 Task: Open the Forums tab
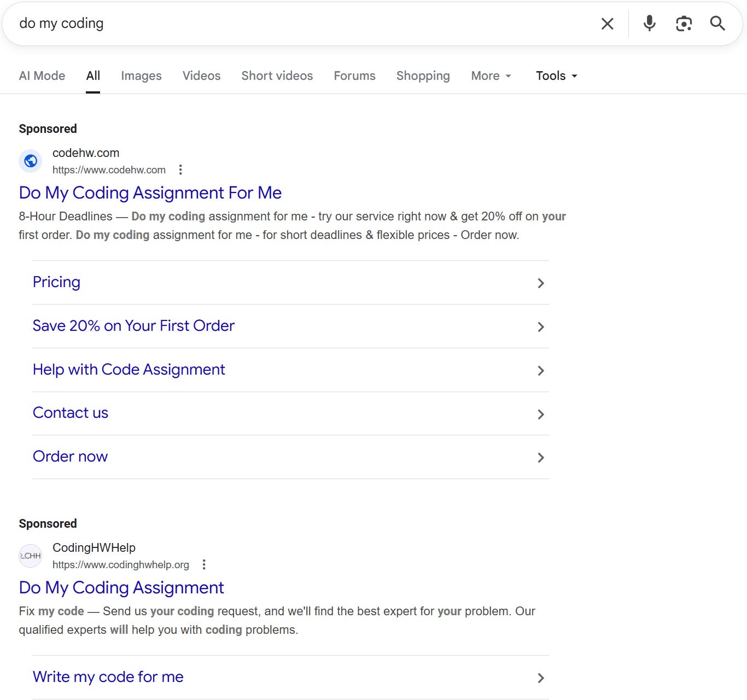[354, 75]
